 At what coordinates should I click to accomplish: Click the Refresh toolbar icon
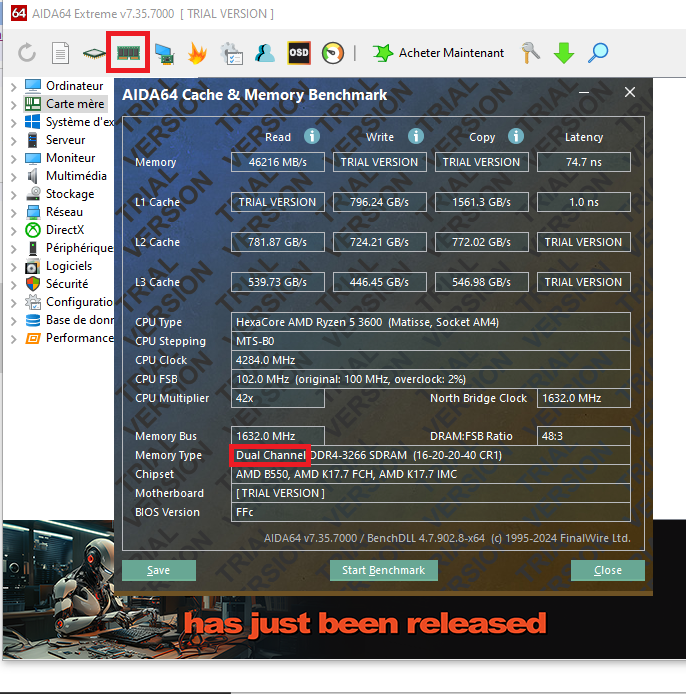(x=27, y=53)
